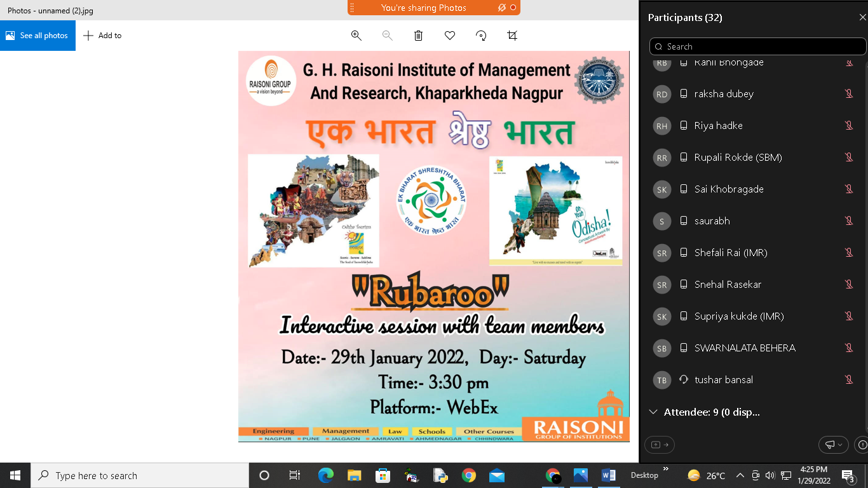The height and width of the screenshot is (488, 868).
Task: Zoom out of the photo
Action: (387, 36)
